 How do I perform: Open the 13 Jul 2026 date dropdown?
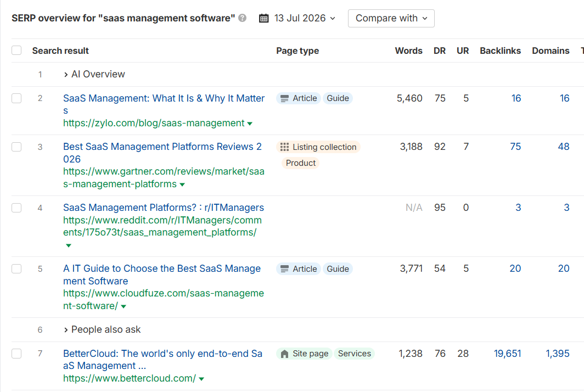pyautogui.click(x=297, y=18)
